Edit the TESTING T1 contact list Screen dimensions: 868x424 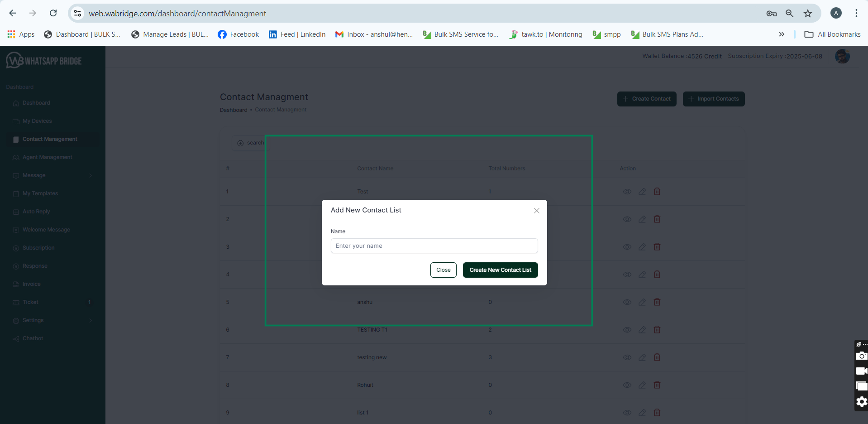(642, 330)
